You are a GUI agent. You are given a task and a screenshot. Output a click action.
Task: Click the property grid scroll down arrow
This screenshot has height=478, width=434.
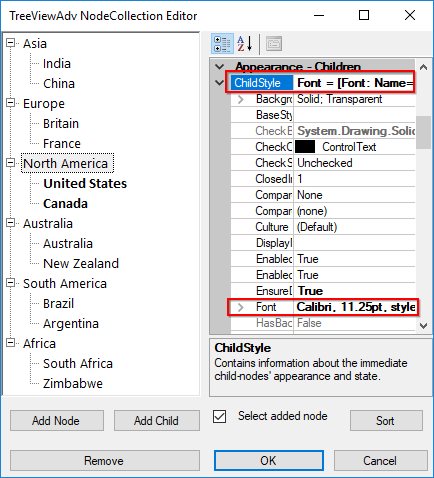click(423, 326)
